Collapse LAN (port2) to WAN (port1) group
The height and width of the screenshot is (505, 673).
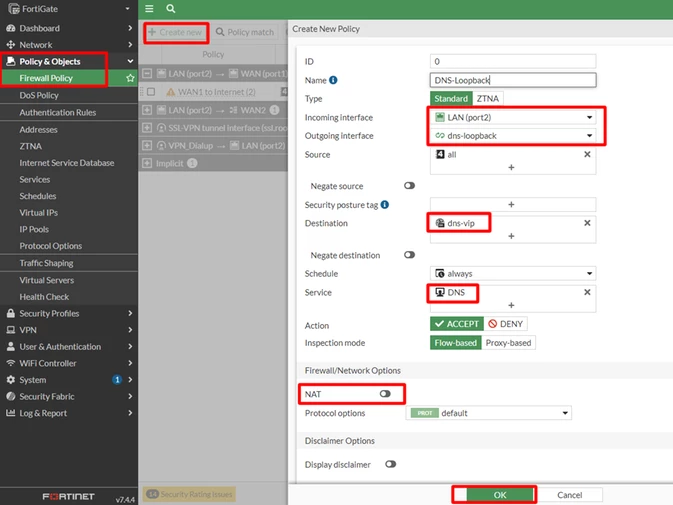(147, 73)
